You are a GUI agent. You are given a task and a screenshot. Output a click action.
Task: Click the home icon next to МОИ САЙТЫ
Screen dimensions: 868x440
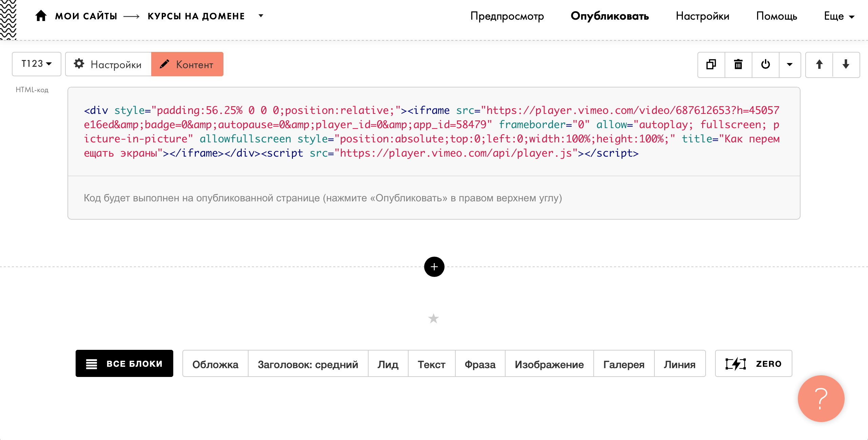pos(41,16)
